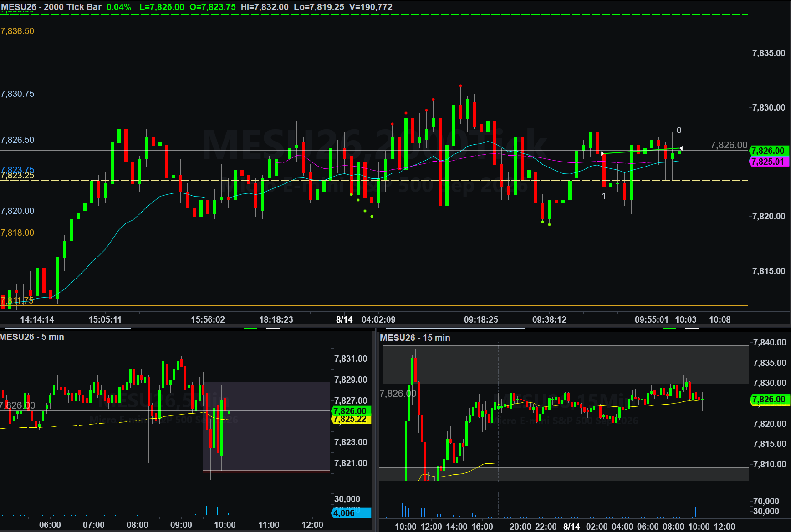Click the 09:55:01 time axis label
The height and width of the screenshot is (532, 791).
tap(652, 319)
